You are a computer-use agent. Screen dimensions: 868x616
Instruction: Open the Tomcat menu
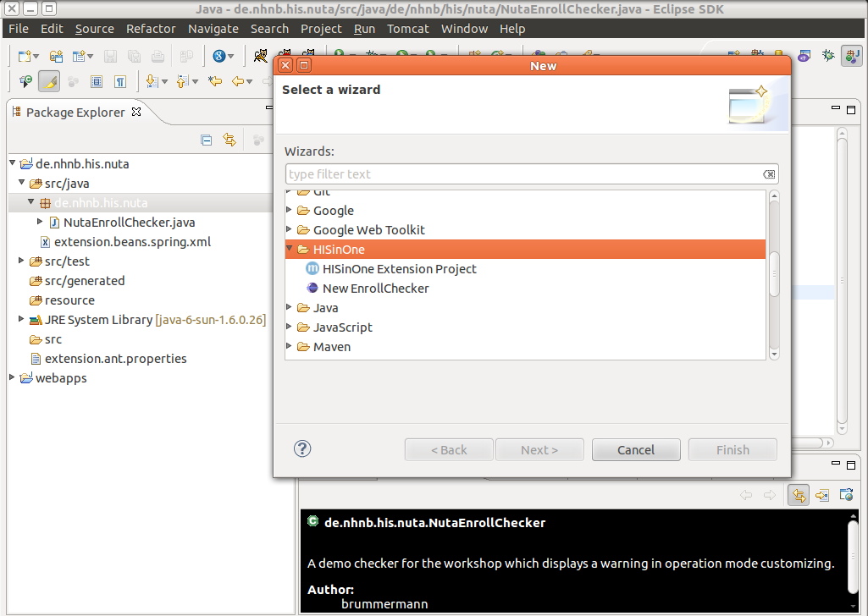(x=408, y=29)
